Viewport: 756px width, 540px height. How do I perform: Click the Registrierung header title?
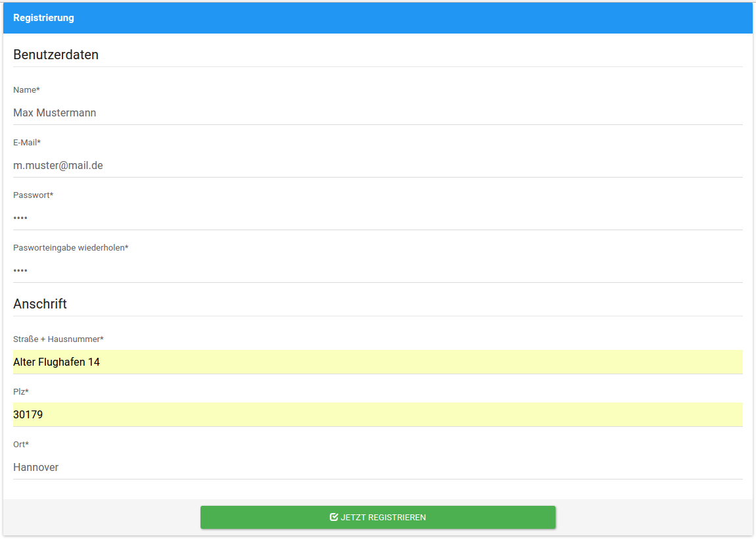[x=43, y=18]
